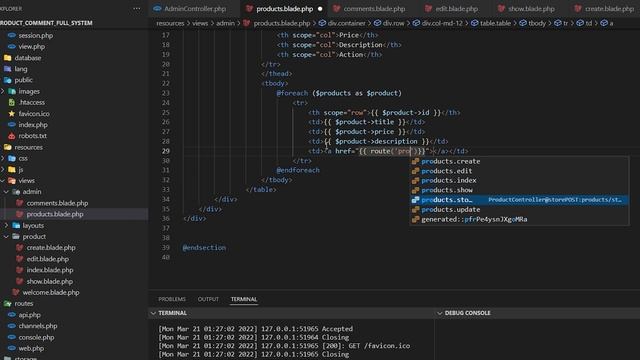Expand the js folder chevron
Viewport: 640px width, 360px height.
click(3, 169)
